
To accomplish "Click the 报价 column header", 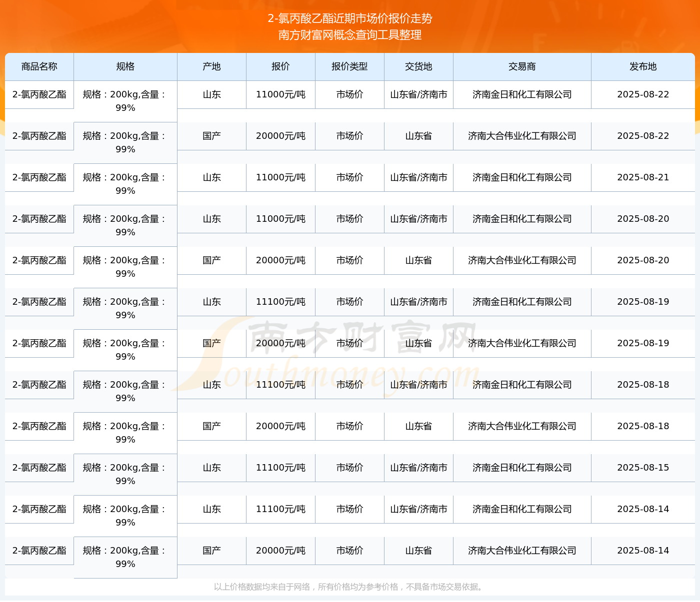I will [280, 66].
